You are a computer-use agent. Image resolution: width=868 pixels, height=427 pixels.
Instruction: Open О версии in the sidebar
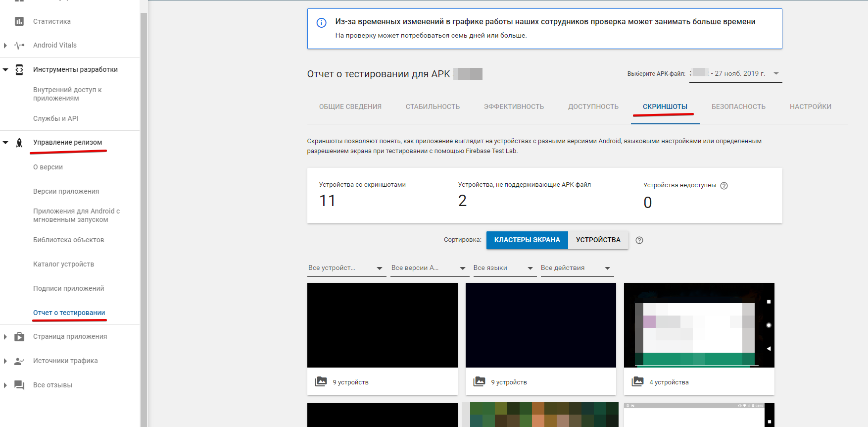(x=48, y=167)
